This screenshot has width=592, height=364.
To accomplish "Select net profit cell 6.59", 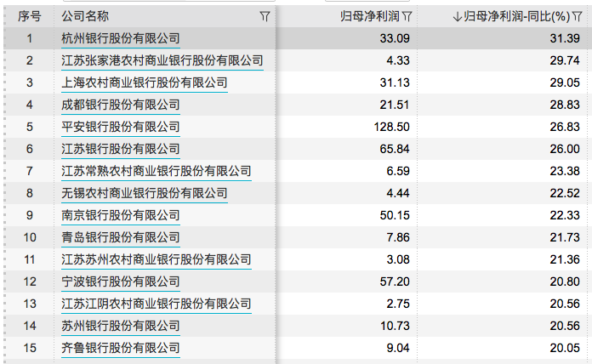I will [x=398, y=171].
